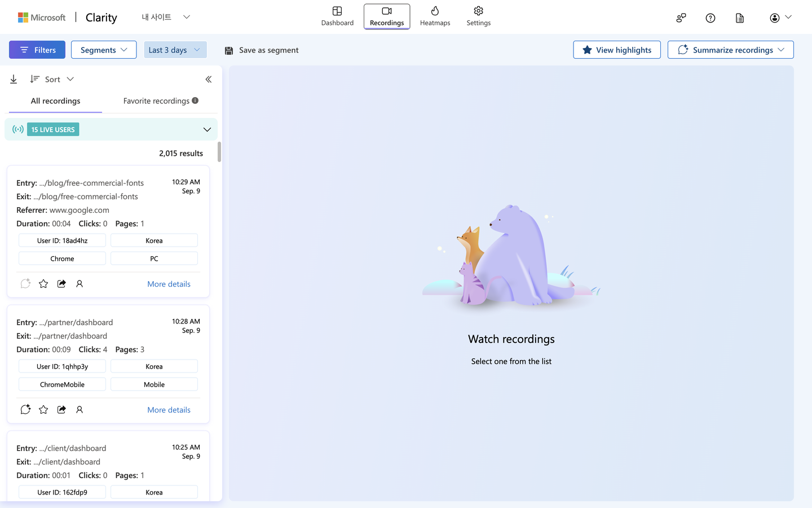This screenshot has height=508, width=812.
Task: Open the help question mark icon
Action: pos(710,18)
